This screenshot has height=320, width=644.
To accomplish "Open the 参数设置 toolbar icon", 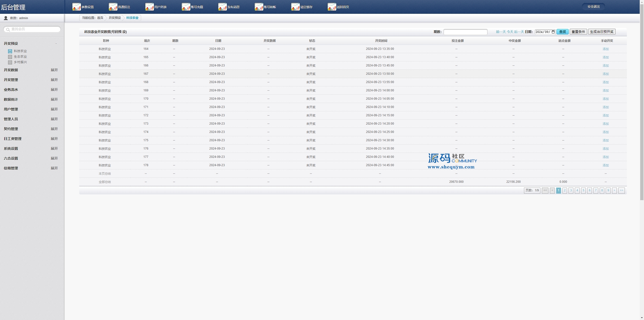I will (x=76, y=7).
